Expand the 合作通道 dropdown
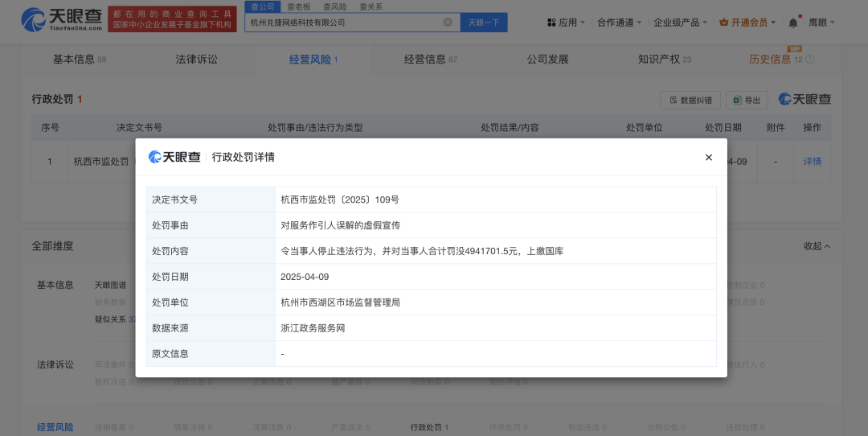The image size is (868, 436). [620, 23]
